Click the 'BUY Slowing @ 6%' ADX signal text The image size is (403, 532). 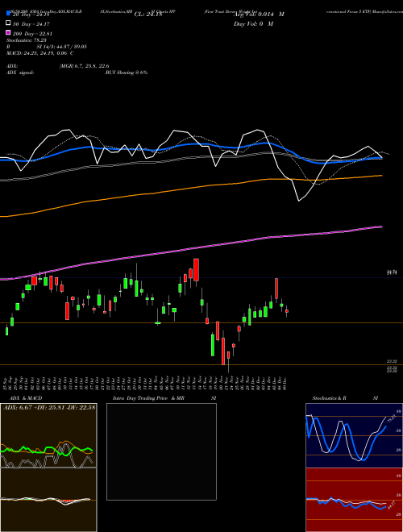[127, 73]
